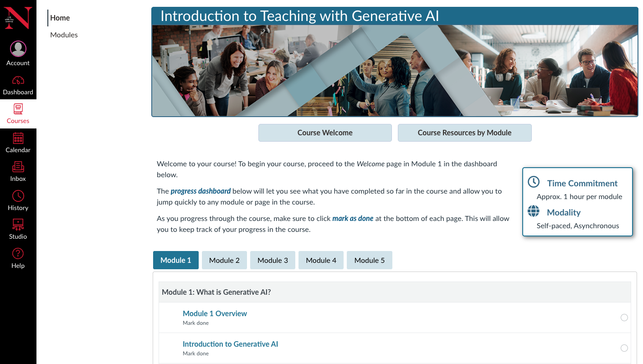Click the Course Welcome button
The image size is (643, 364).
click(324, 133)
